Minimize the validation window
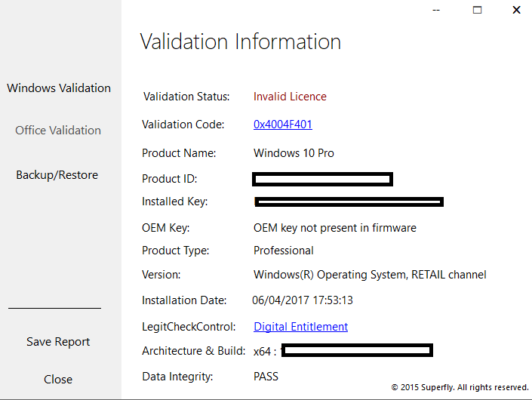 (x=436, y=10)
